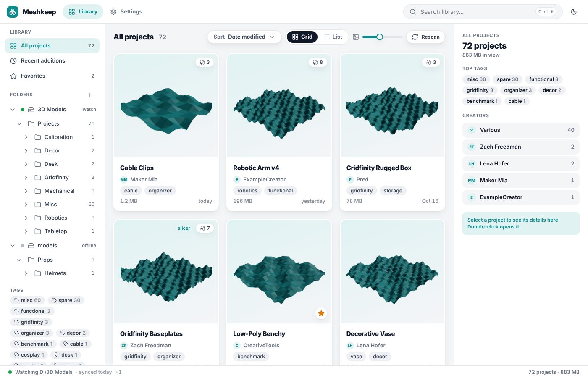Expand the Robotics folder chevron
This screenshot has height=378, width=588.
pos(26,218)
